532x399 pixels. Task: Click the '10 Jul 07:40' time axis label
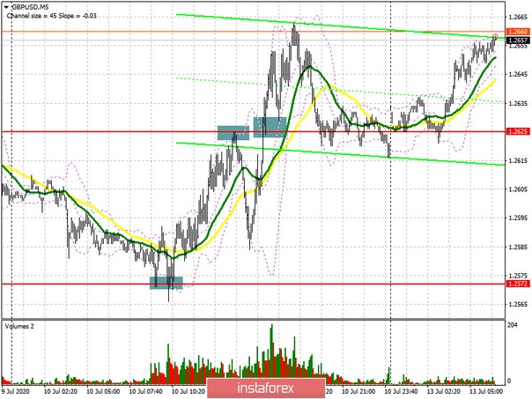146,391
